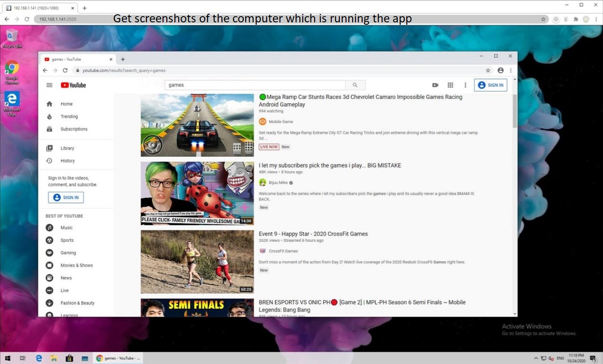Screen dimensions: 603x364
Task: Click the Subscriptions icon in sidebar
Action: pos(49,129)
